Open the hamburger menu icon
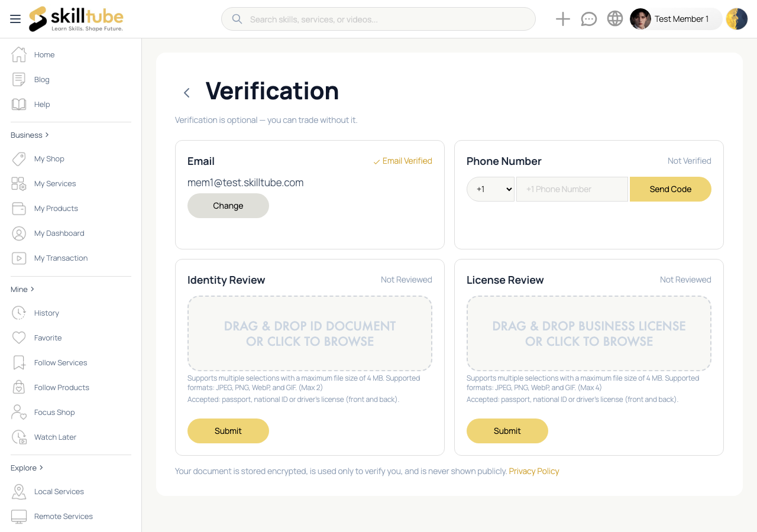Viewport: 757px width, 532px height. 15,19
